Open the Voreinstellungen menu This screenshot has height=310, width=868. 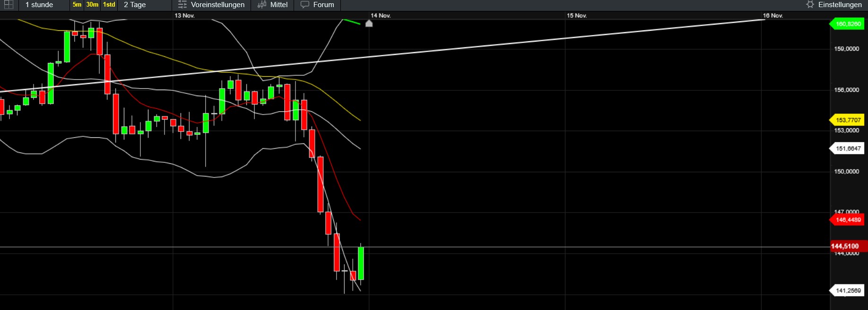pyautogui.click(x=217, y=5)
